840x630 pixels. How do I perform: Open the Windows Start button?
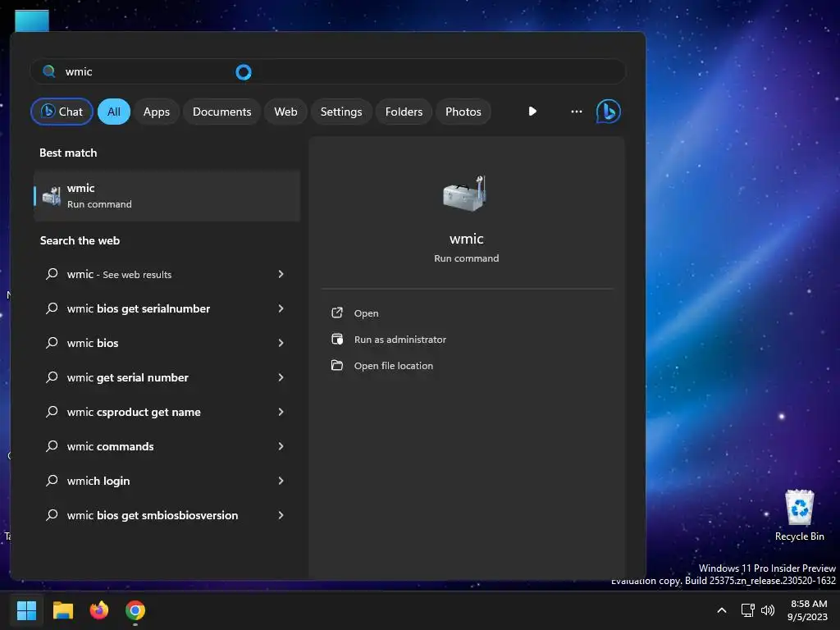tap(26, 610)
